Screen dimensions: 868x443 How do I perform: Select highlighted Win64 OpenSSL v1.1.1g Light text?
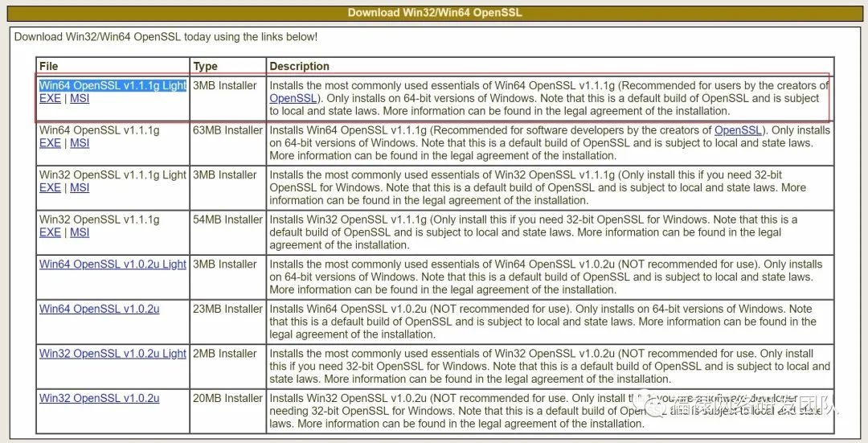click(x=113, y=86)
